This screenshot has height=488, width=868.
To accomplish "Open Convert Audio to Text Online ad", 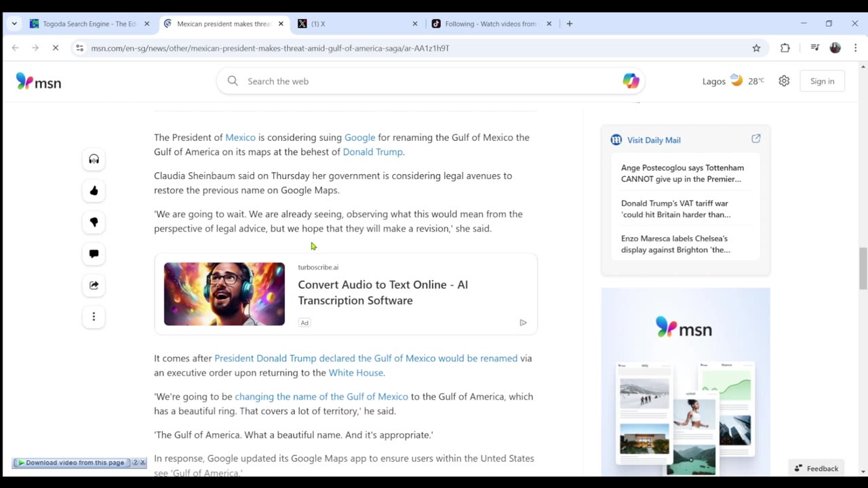I will coord(382,292).
